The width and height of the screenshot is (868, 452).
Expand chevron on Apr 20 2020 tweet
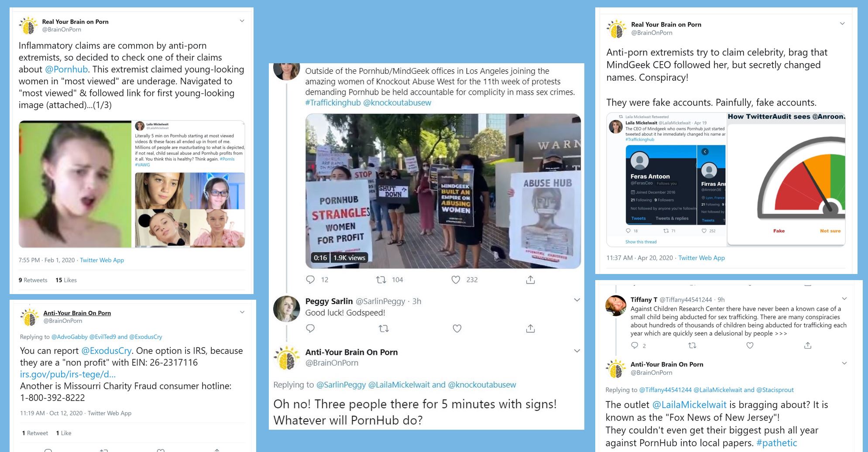click(842, 24)
